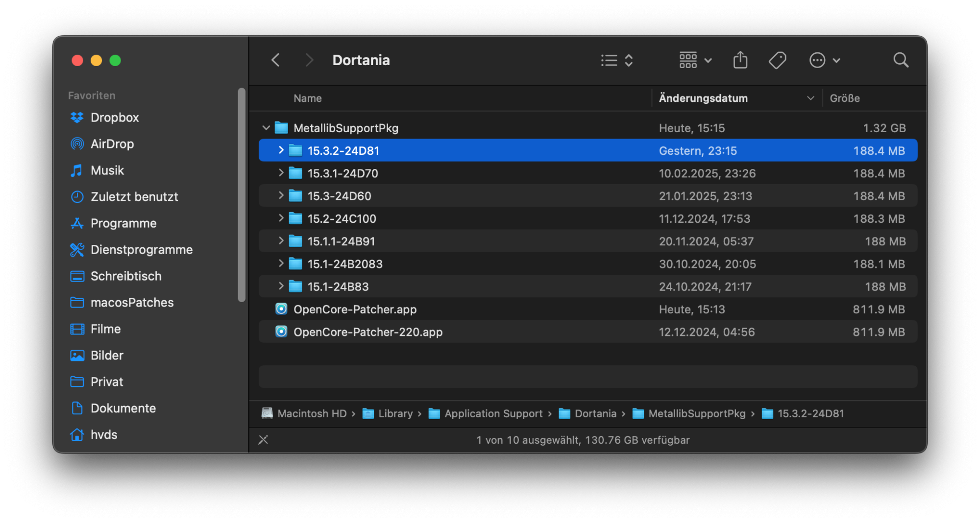Click the date Gestern, 23:15

pyautogui.click(x=698, y=151)
